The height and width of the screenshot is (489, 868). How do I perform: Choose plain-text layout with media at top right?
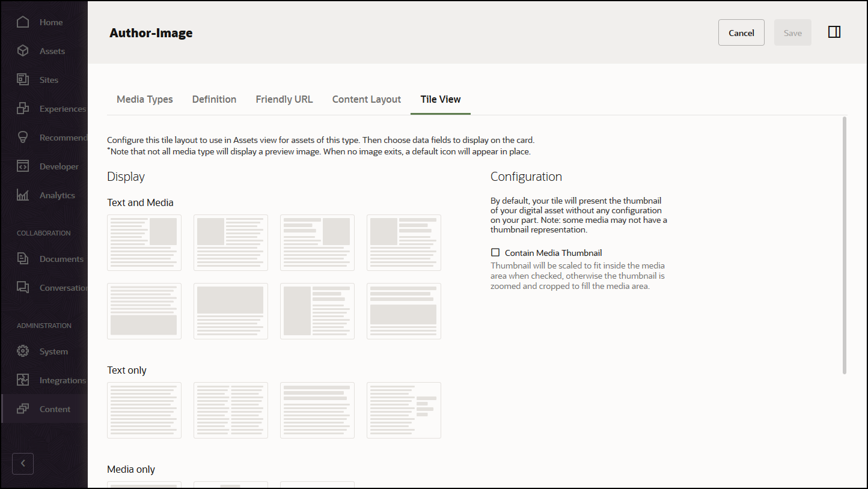(144, 243)
